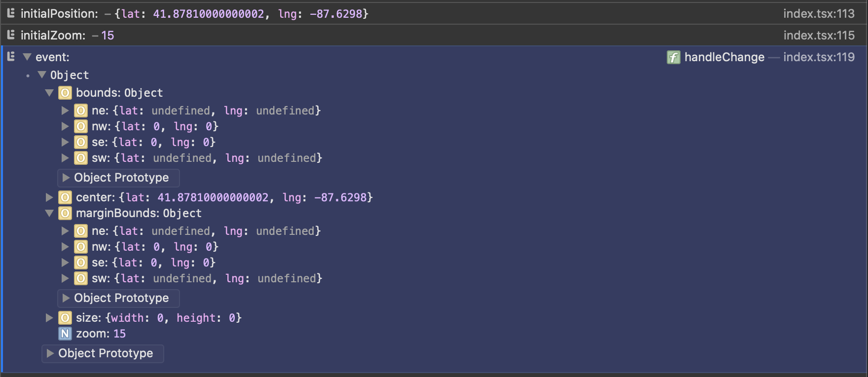The image size is (868, 377).
Task: Click the initialPosition lng value -87.6298
Action: 336,14
